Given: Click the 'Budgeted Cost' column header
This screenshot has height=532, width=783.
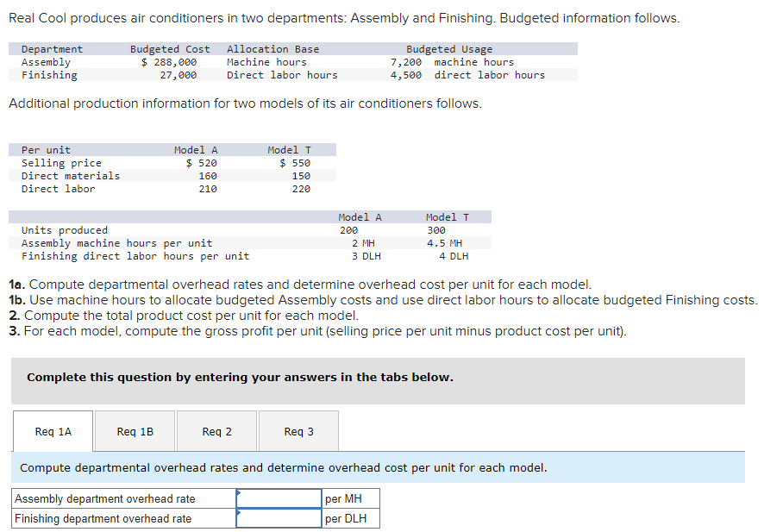Looking at the screenshot, I should [x=170, y=49].
